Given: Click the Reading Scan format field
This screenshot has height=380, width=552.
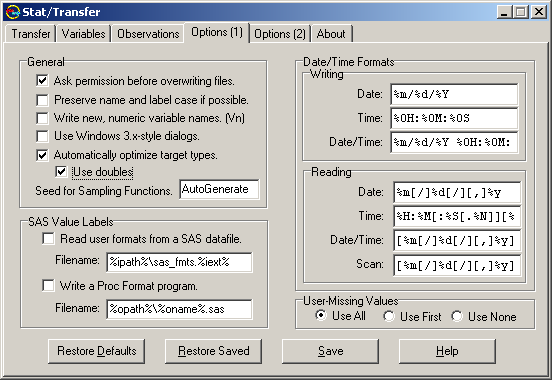Looking at the screenshot, I should [x=457, y=264].
